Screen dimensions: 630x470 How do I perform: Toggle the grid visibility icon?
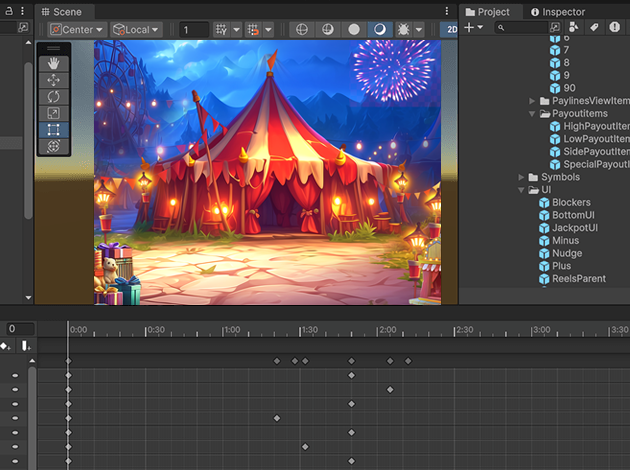pyautogui.click(x=221, y=29)
